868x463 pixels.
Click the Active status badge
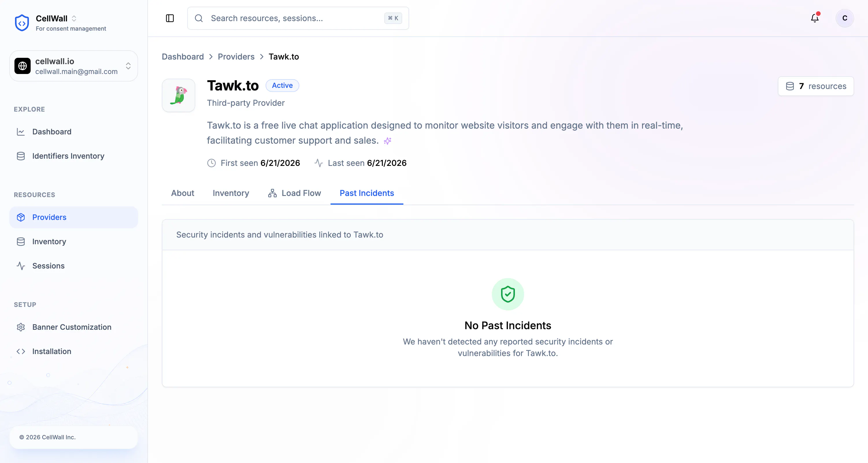click(282, 86)
